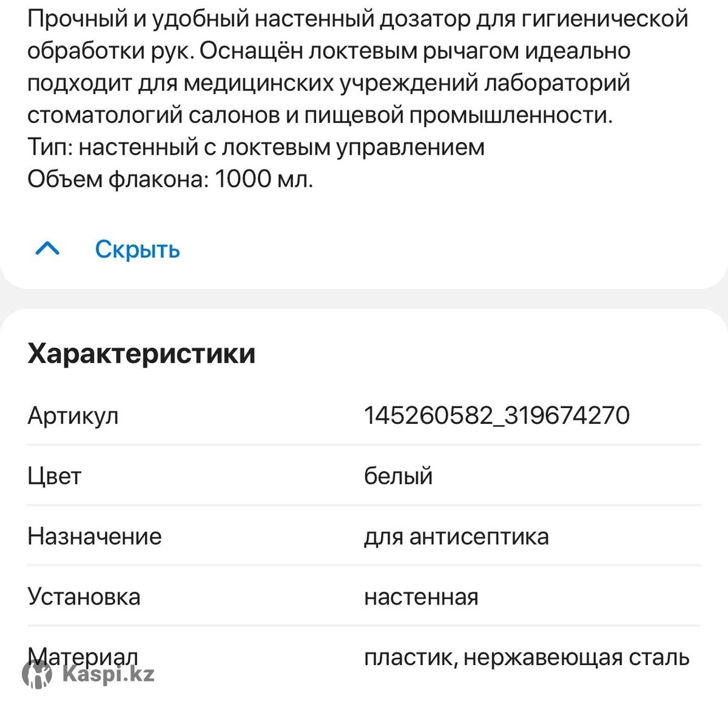Click the line mentioning медицинских учреждений лабораторий

point(328,83)
